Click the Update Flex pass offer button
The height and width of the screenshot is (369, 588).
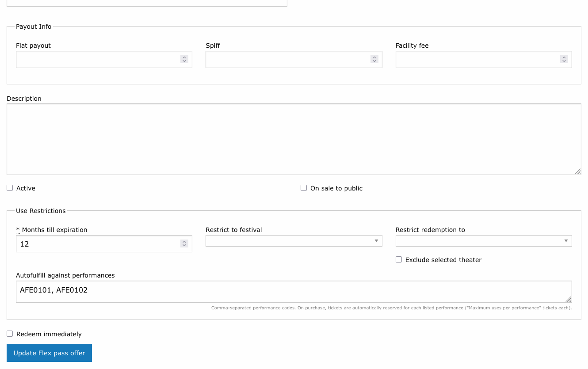pos(49,353)
